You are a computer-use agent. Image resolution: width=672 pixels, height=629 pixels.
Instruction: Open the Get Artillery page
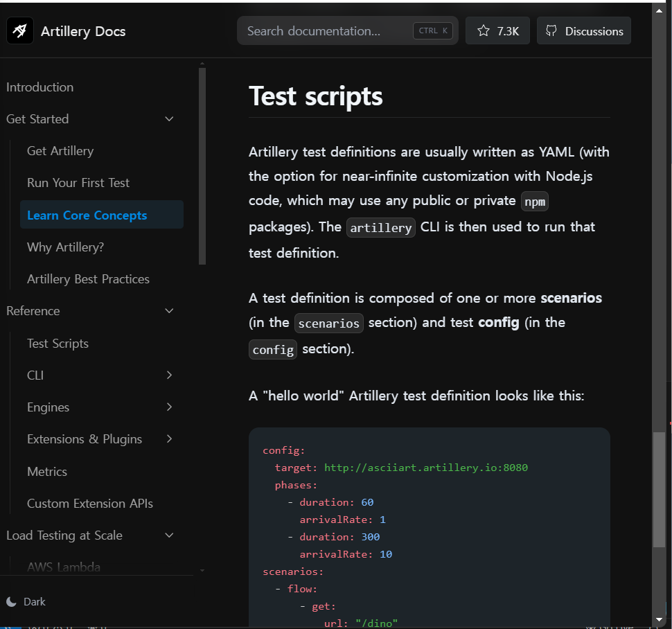coord(60,151)
